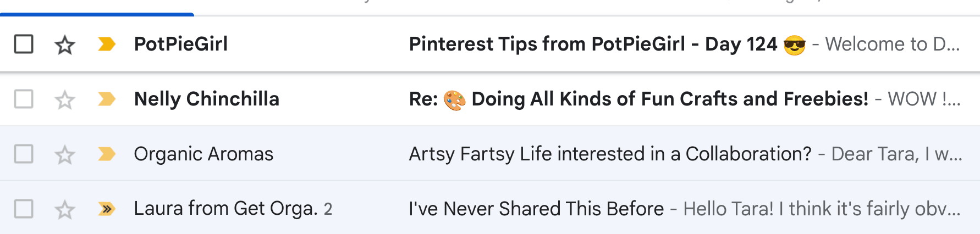Star the PotPieGirl email

click(x=65, y=44)
